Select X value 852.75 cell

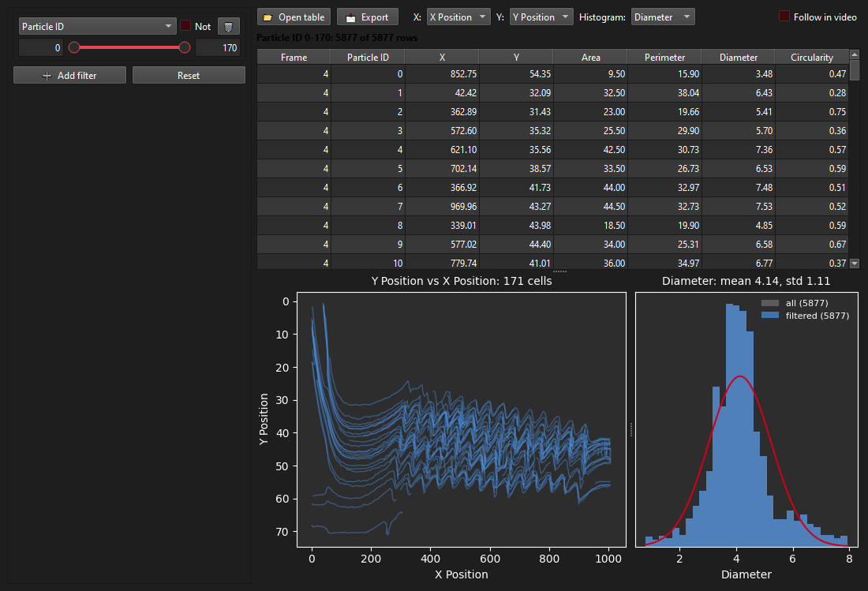tap(443, 74)
